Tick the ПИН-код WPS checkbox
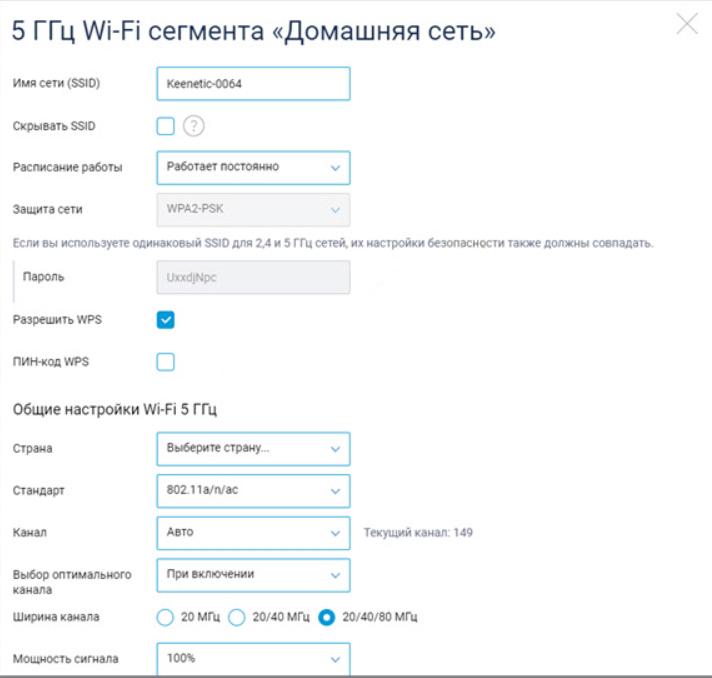This screenshot has width=712, height=678. [x=165, y=362]
